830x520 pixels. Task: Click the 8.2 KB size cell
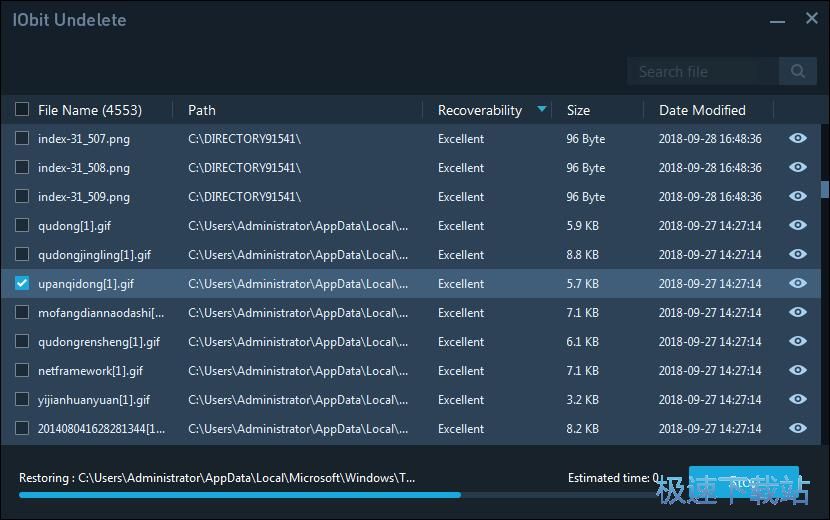pyautogui.click(x=582, y=429)
